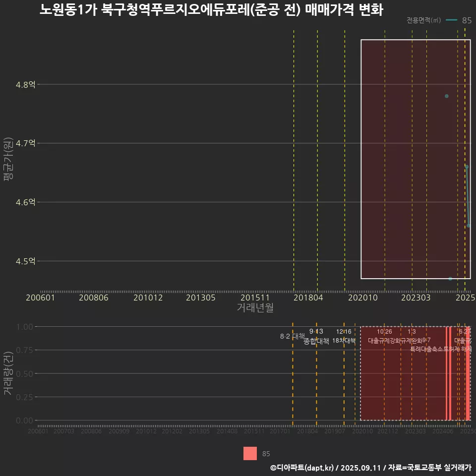The image size is (476, 476).
Task: Click the '85' label in the bottom legend
Action: (266, 454)
